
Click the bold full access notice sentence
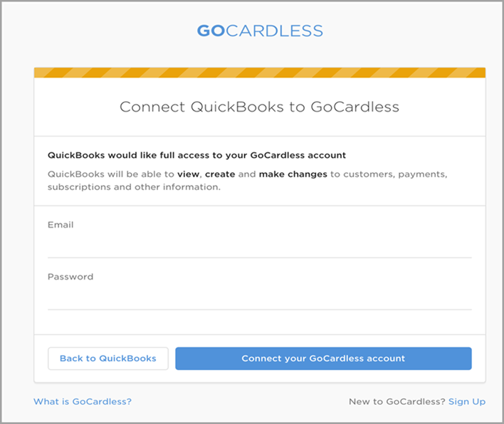(196, 155)
